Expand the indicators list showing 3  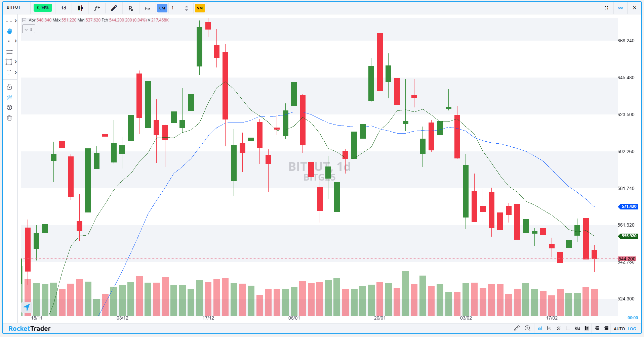click(x=29, y=29)
